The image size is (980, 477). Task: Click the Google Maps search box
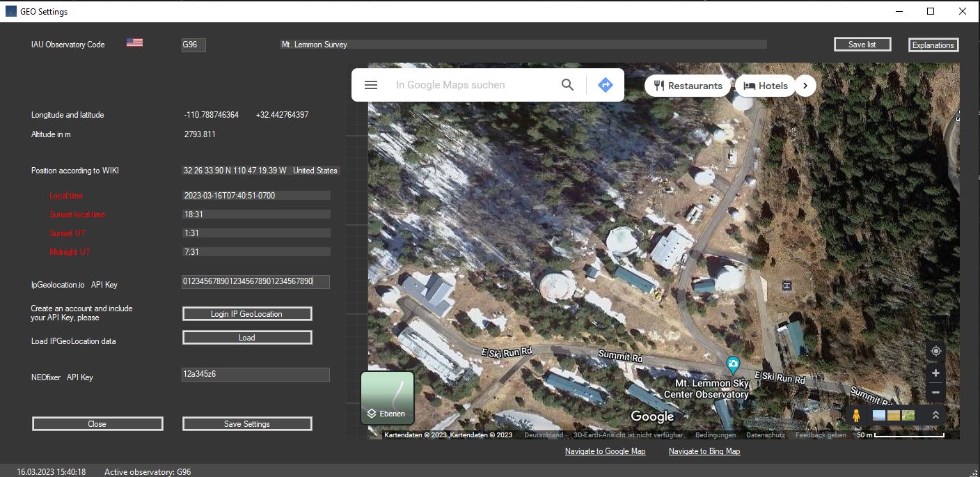pos(473,85)
